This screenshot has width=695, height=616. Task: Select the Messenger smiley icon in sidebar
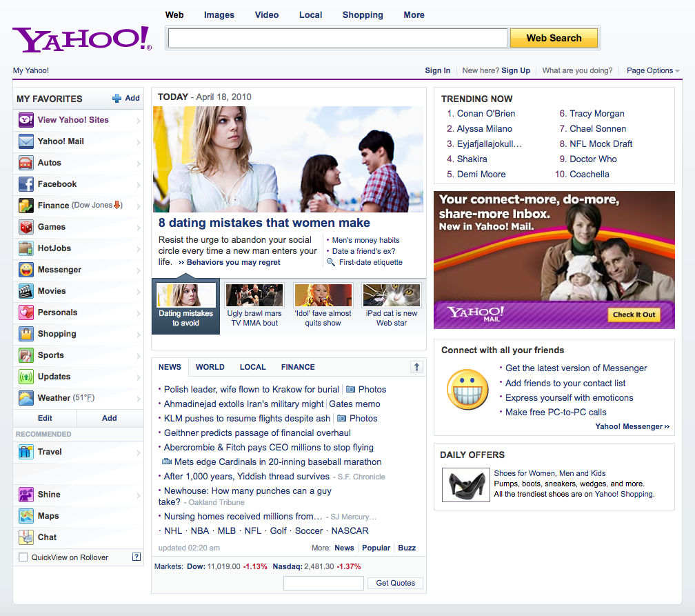pyautogui.click(x=26, y=270)
